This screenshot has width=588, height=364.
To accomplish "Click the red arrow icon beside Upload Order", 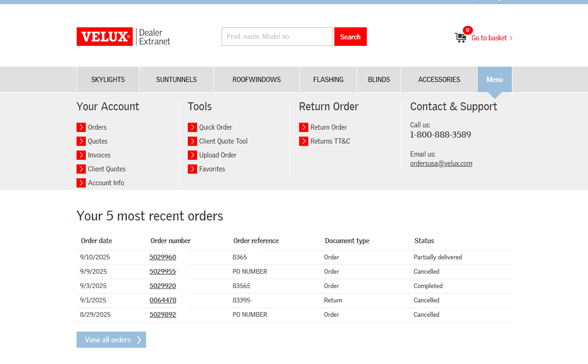I will [x=192, y=155].
